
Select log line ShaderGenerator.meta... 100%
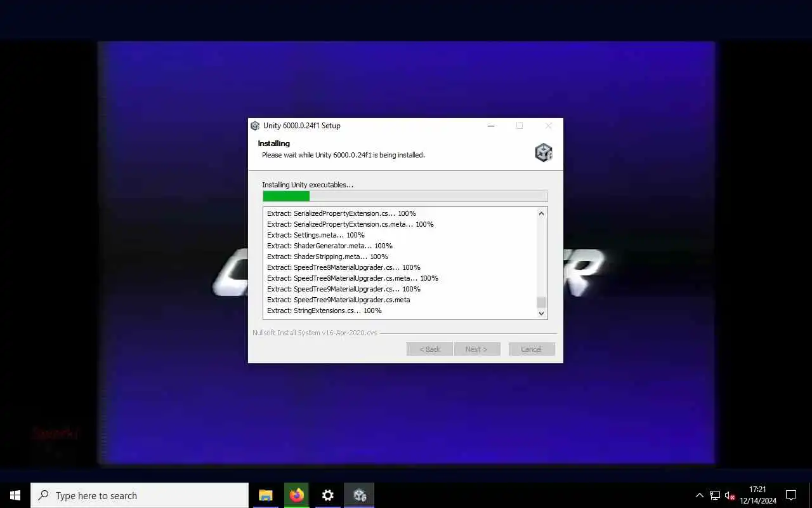[329, 246]
